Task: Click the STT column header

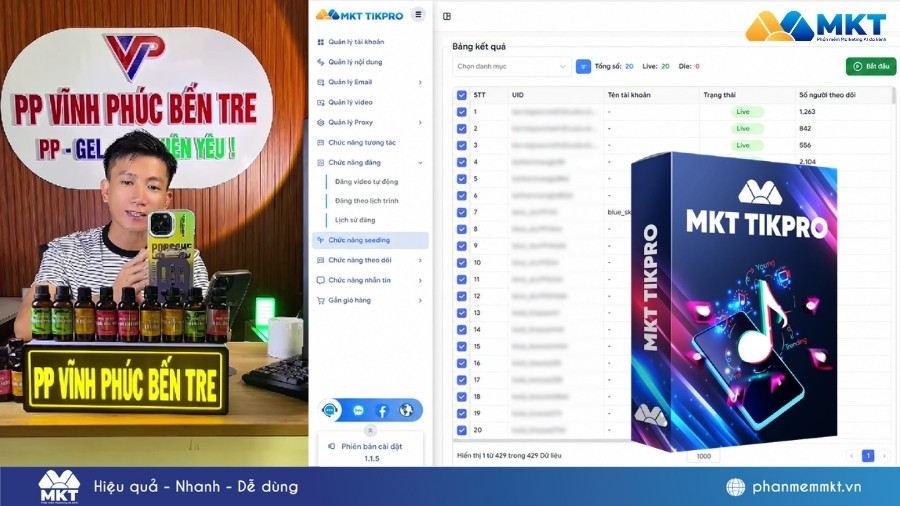Action: click(x=479, y=95)
